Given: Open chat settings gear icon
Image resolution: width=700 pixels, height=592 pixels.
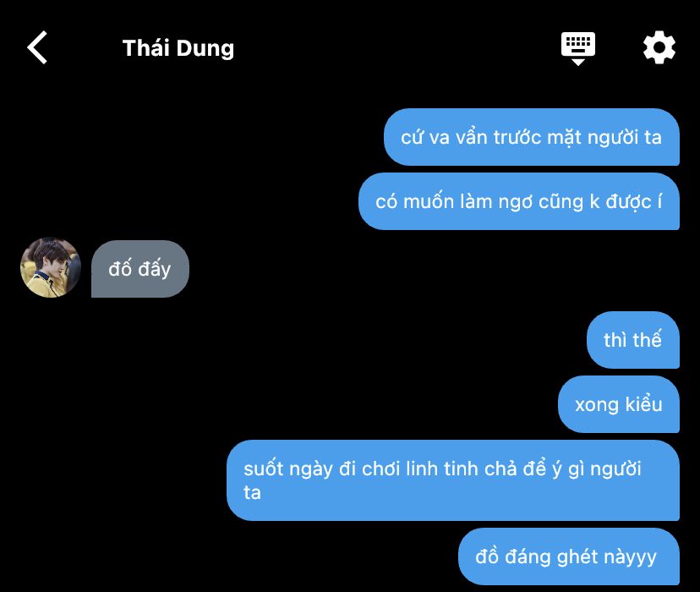Looking at the screenshot, I should click(x=659, y=47).
